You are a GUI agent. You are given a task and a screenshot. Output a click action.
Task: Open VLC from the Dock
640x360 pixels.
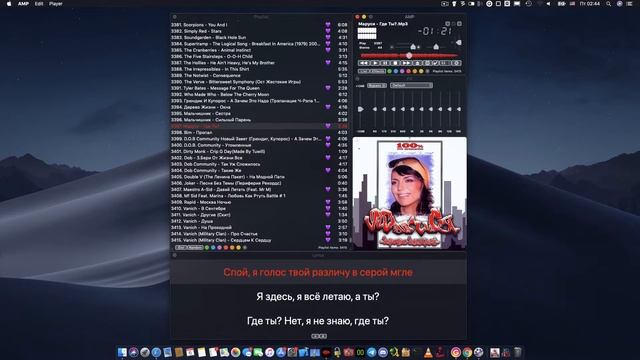428,352
